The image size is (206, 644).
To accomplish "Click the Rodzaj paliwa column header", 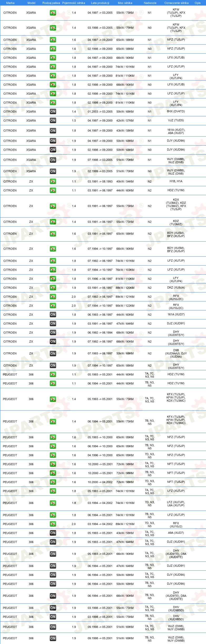I will pos(51,3).
